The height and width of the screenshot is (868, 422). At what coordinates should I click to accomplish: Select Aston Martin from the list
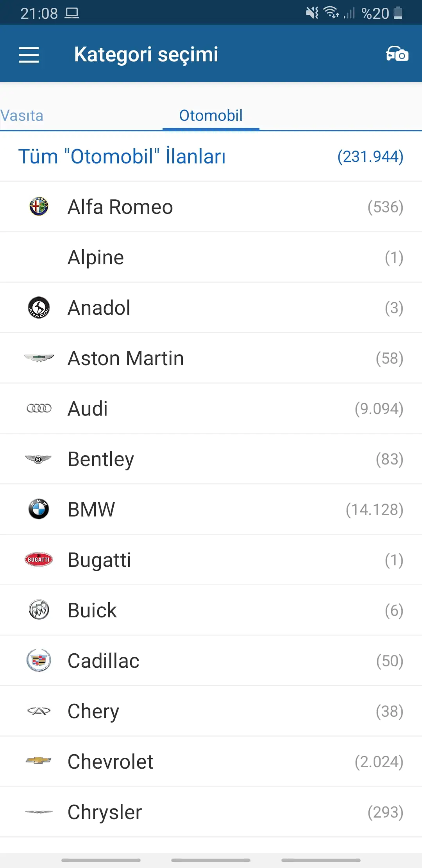click(x=125, y=358)
